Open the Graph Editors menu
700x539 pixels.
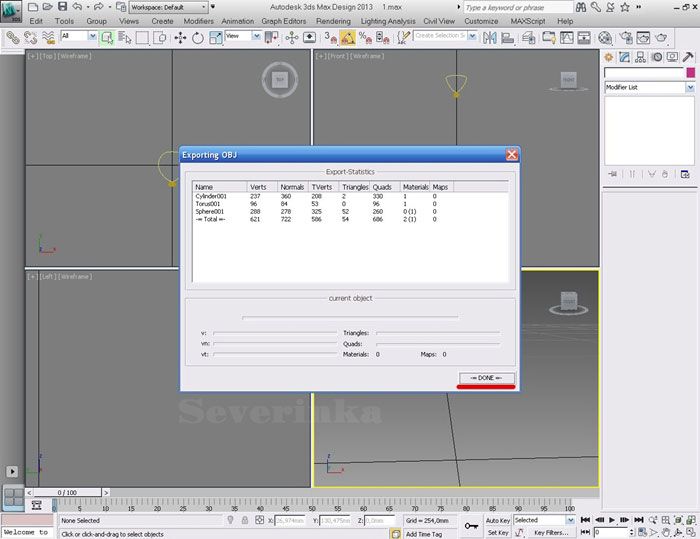pyautogui.click(x=283, y=20)
